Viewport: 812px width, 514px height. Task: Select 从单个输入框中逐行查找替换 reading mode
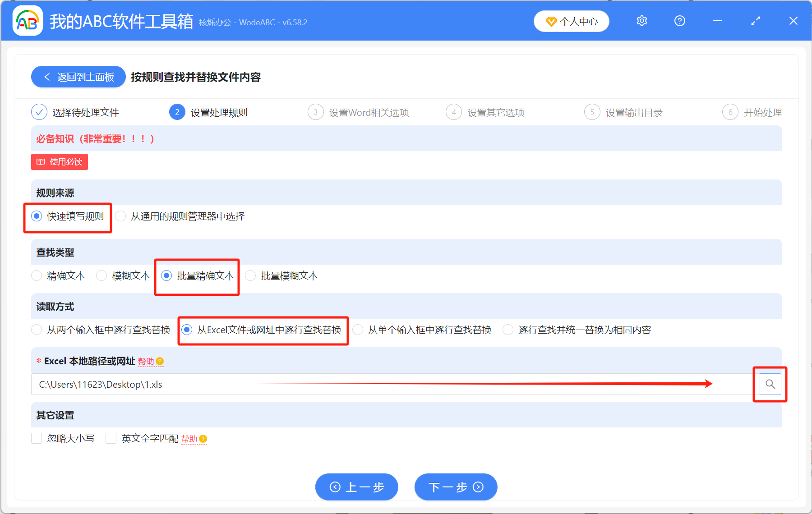pos(358,330)
